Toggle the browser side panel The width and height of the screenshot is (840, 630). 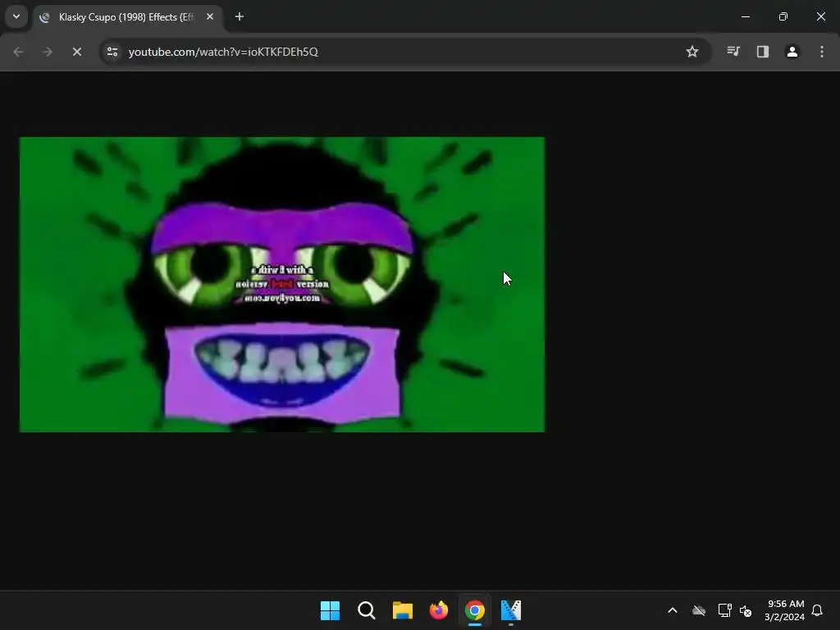pyautogui.click(x=763, y=52)
